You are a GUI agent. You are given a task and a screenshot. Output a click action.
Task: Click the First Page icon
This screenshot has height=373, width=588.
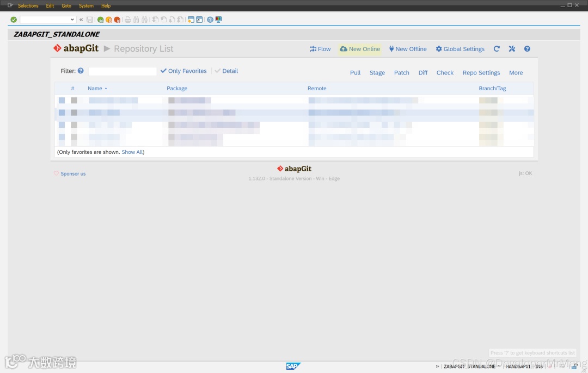click(155, 20)
